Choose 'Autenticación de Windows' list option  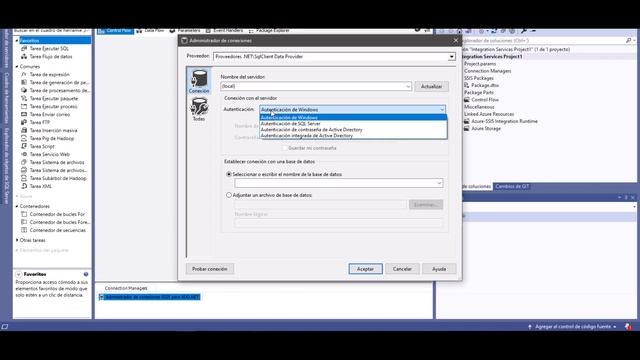point(353,118)
